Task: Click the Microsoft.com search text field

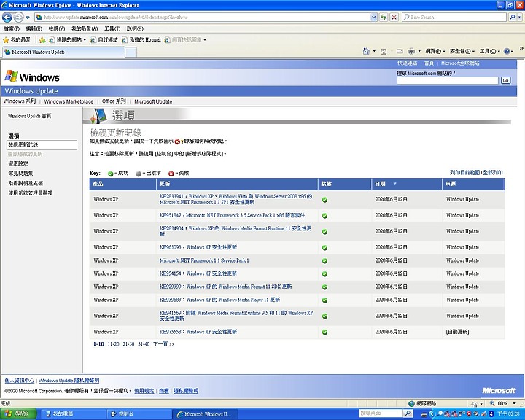Action: [x=447, y=80]
